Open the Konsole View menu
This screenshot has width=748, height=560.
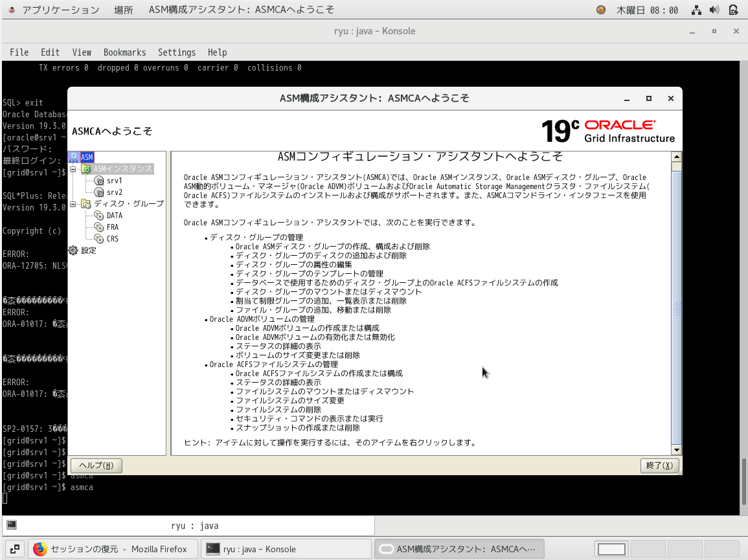point(82,52)
